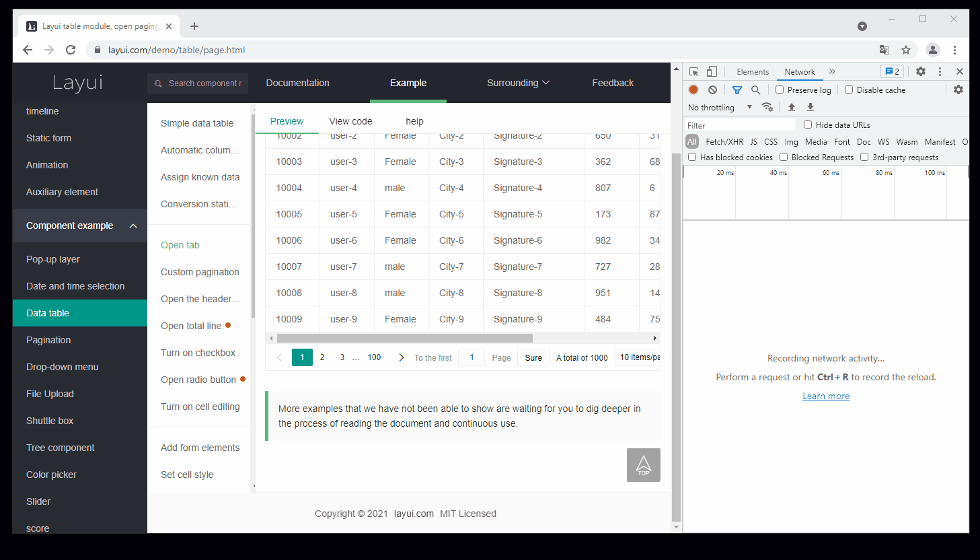Expand the Surrounding menu
The image size is (980, 560).
pos(518,83)
